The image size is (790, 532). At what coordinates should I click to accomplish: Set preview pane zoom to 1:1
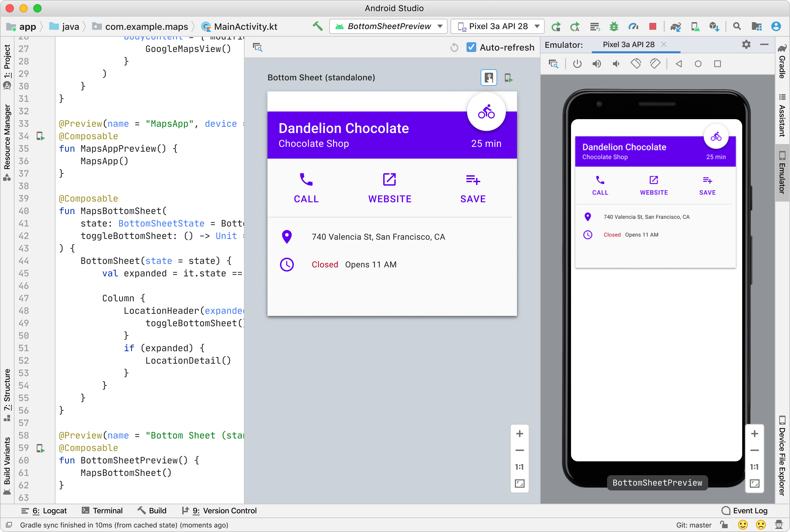pos(520,467)
